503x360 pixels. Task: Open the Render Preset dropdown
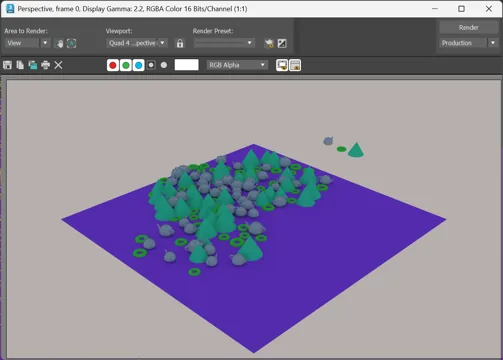tap(224, 43)
